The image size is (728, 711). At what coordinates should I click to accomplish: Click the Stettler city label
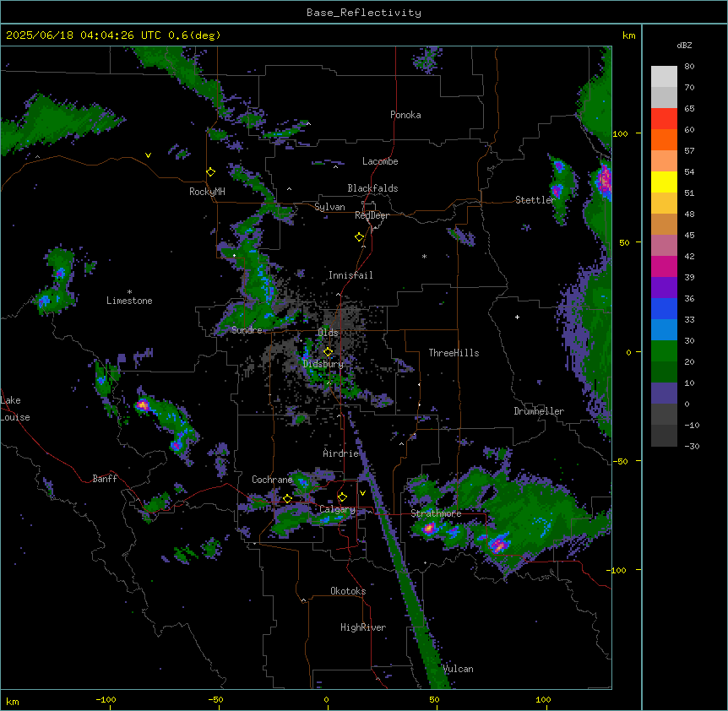click(x=535, y=200)
